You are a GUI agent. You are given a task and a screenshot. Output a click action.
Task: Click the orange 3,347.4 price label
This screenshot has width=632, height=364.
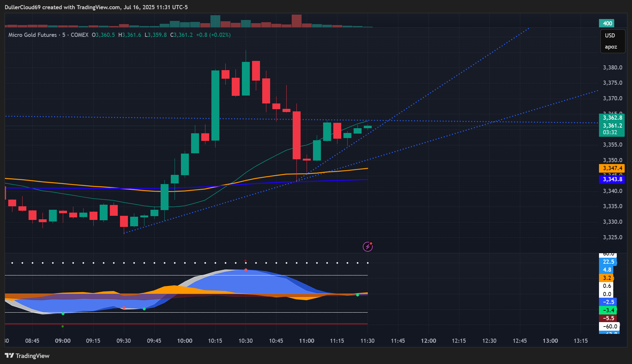612,168
